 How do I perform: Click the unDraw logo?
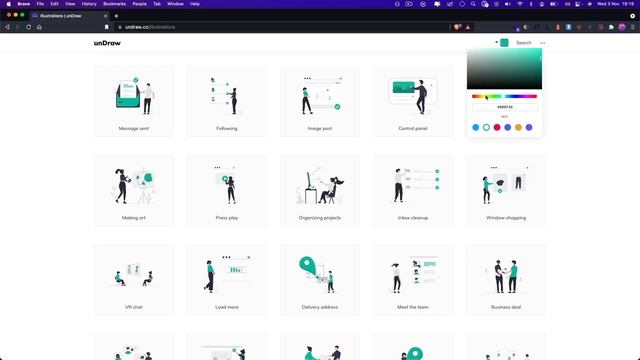pyautogui.click(x=107, y=43)
